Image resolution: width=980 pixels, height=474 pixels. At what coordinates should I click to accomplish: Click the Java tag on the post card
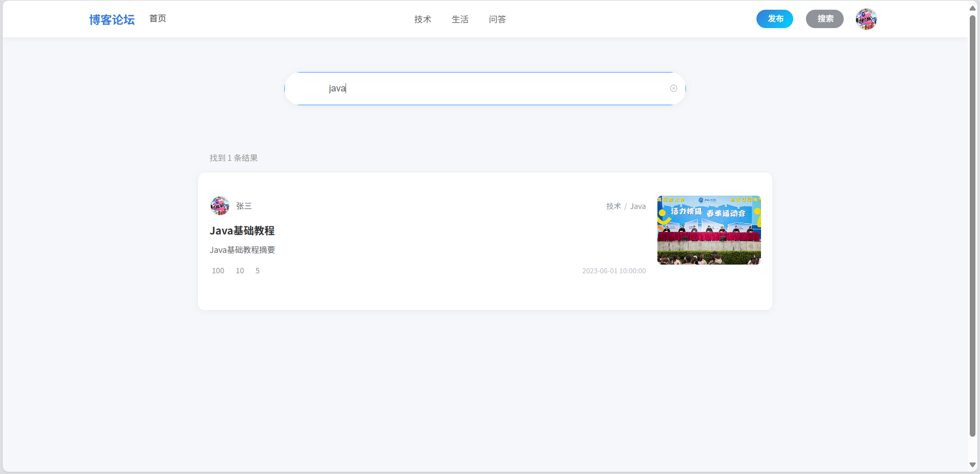(638, 206)
